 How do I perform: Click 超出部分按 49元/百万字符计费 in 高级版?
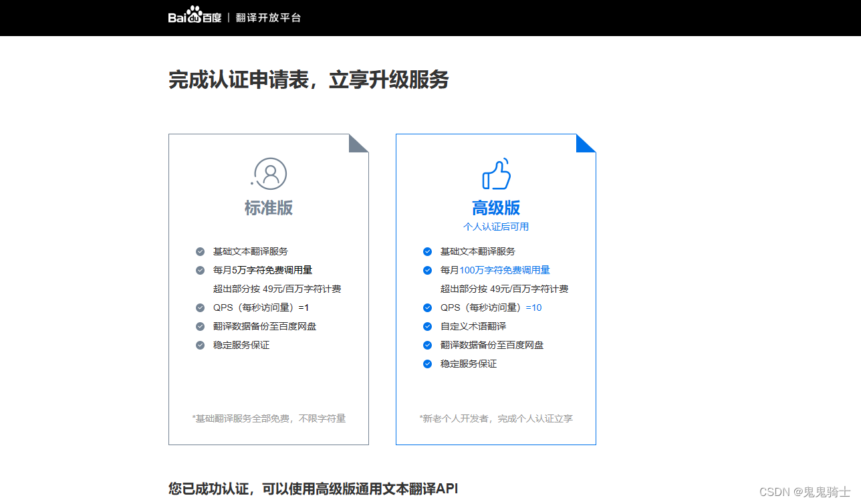tap(505, 289)
